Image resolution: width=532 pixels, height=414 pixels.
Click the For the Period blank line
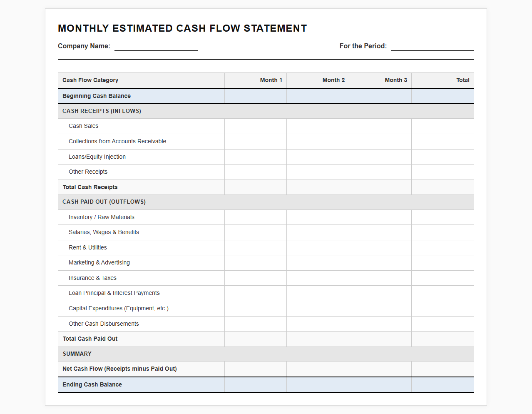[x=433, y=46]
